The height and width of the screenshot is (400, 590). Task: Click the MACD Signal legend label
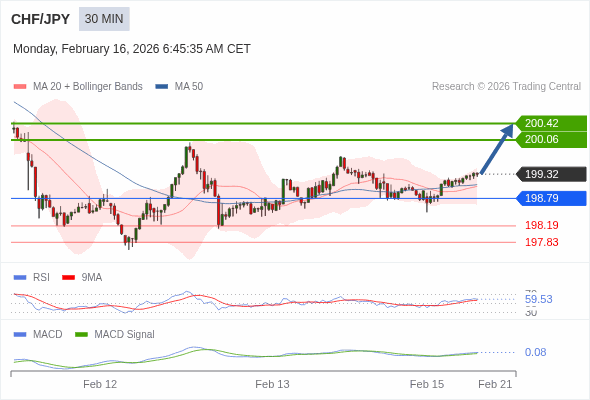[125, 335]
